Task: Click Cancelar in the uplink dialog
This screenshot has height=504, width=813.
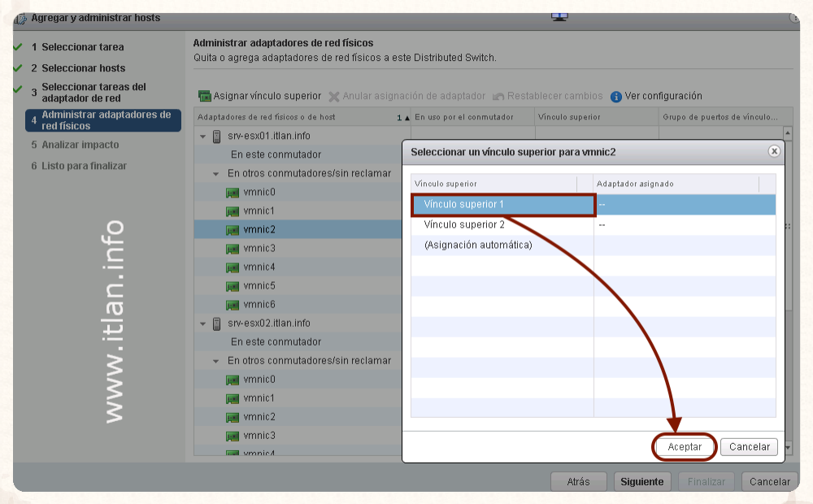Action: pos(749,447)
